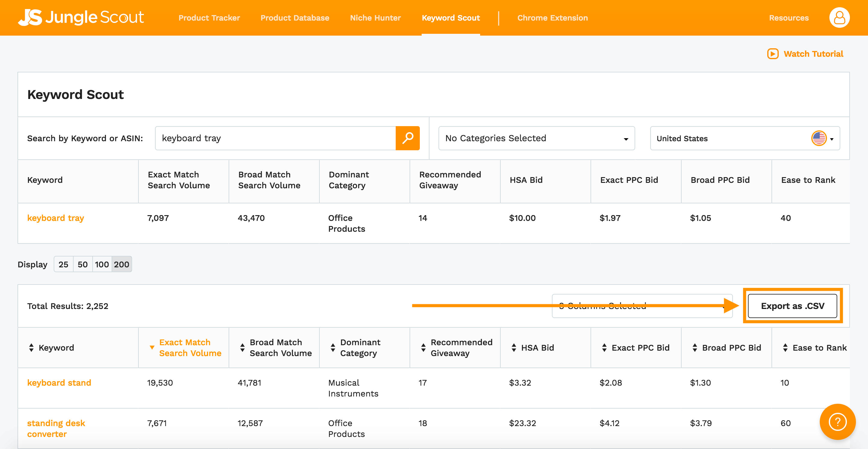Set display to 100 results

point(102,264)
